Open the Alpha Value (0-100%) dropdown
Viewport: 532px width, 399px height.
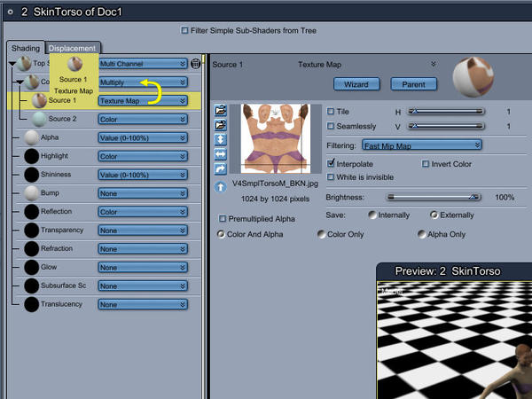coord(143,137)
